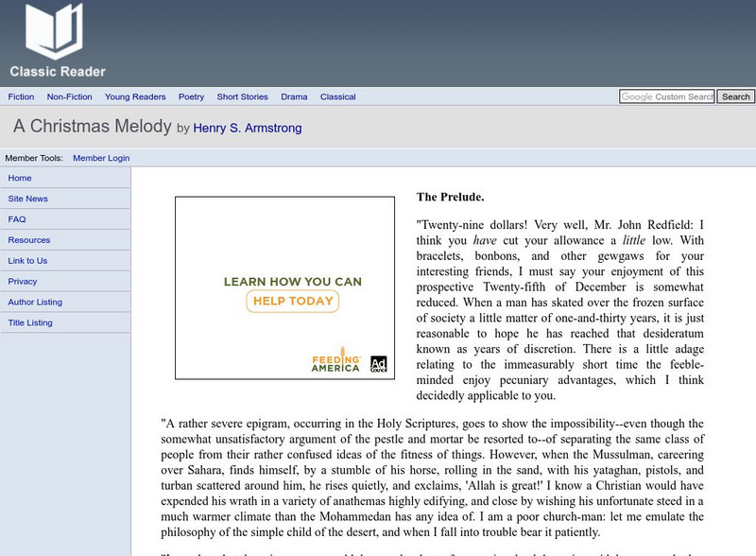
Task: Open the Title Listing page
Action: pyautogui.click(x=30, y=322)
